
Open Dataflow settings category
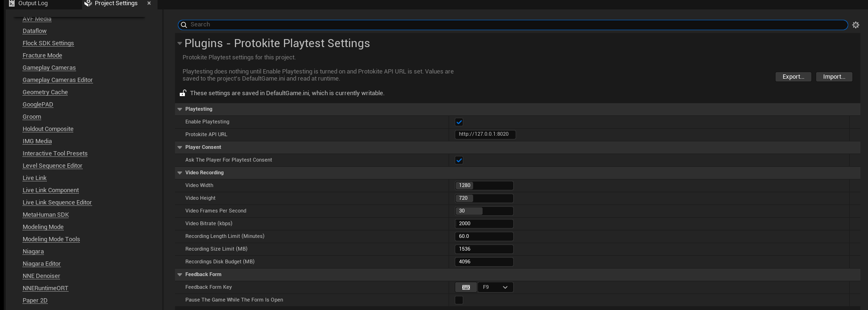[x=34, y=31]
